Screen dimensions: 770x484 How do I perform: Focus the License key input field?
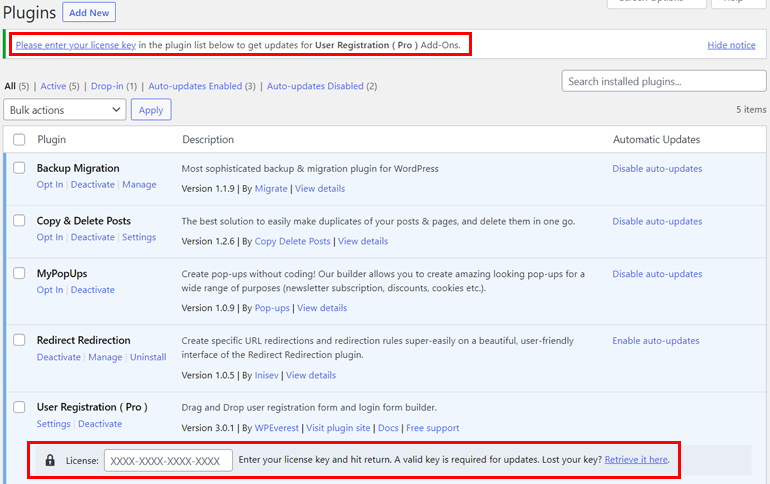168,460
